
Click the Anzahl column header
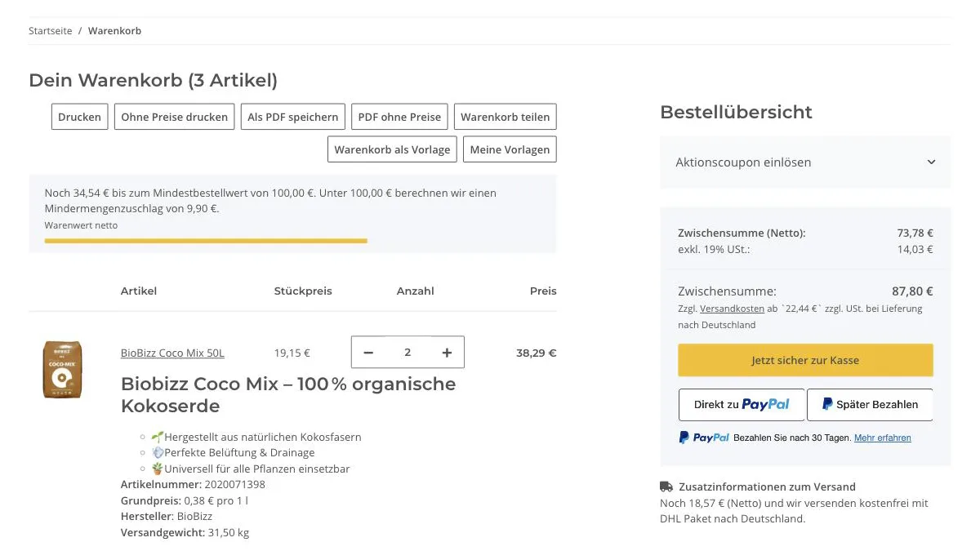[416, 291]
